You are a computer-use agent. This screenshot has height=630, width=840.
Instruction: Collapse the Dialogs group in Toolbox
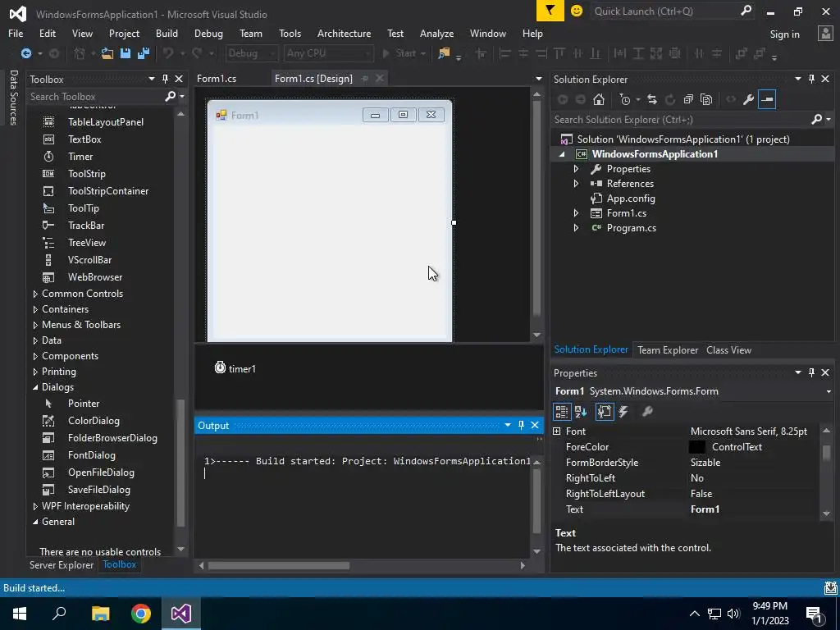coord(35,387)
